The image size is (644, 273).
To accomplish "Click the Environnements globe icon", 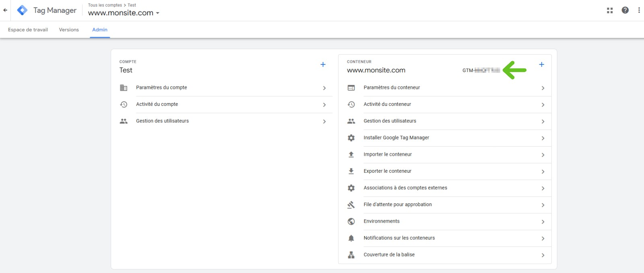I will tap(351, 221).
